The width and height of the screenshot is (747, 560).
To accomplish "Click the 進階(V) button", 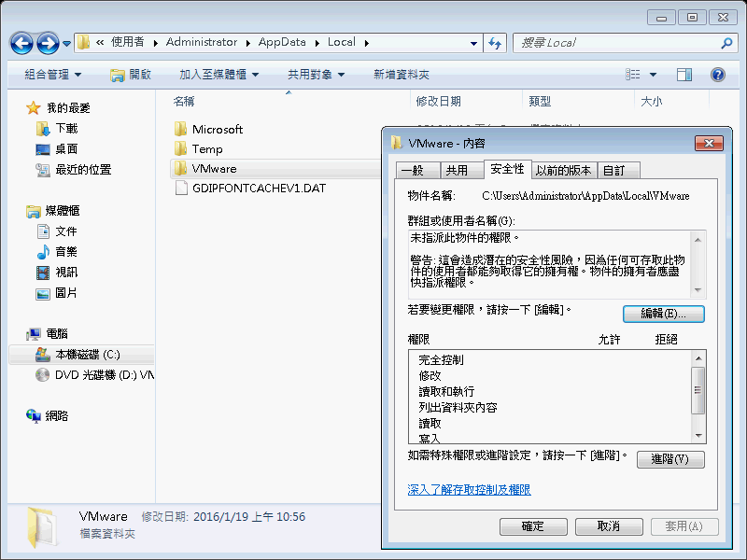I will point(669,459).
